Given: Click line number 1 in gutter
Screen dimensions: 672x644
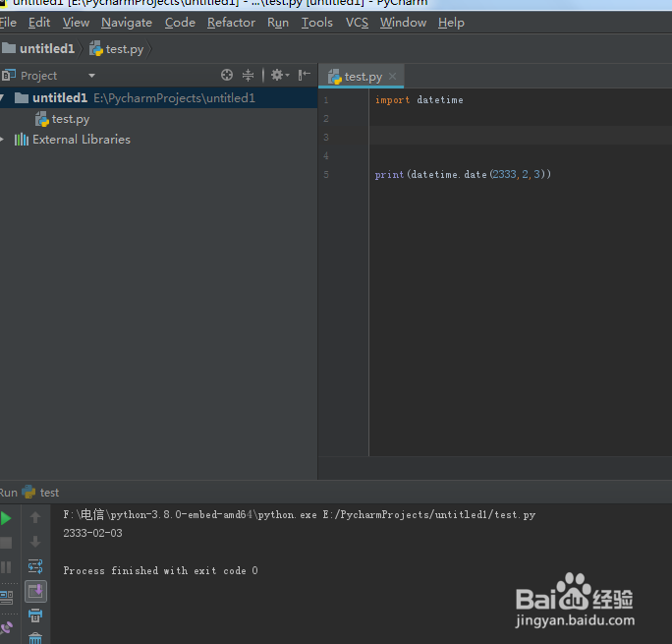Looking at the screenshot, I should [x=326, y=100].
